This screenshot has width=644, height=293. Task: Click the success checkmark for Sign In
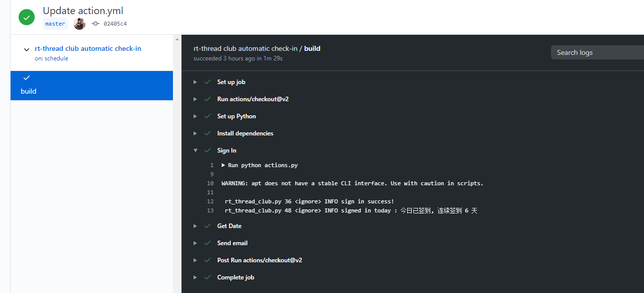208,151
